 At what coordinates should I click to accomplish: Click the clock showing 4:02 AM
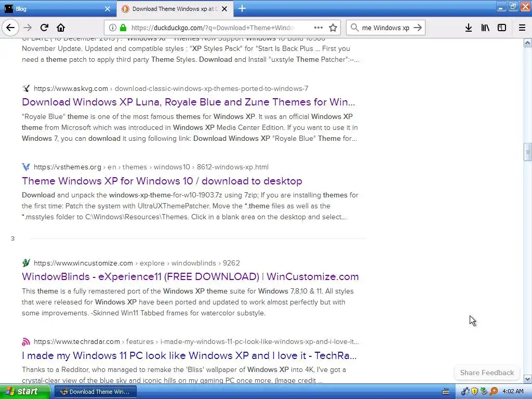[513, 392]
